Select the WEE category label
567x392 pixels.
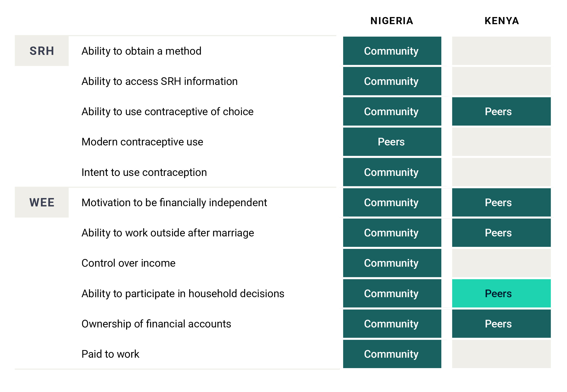(x=42, y=203)
